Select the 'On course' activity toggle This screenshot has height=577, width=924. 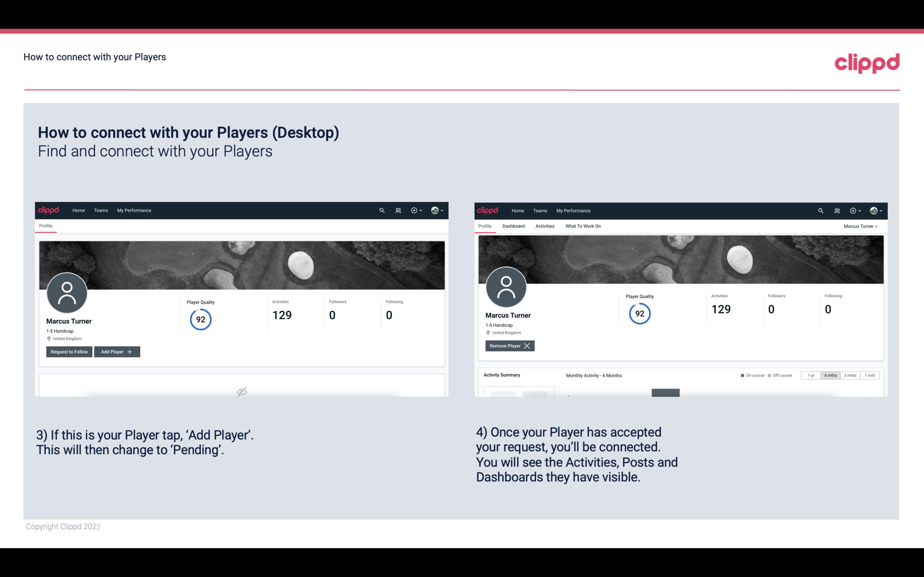tap(749, 375)
